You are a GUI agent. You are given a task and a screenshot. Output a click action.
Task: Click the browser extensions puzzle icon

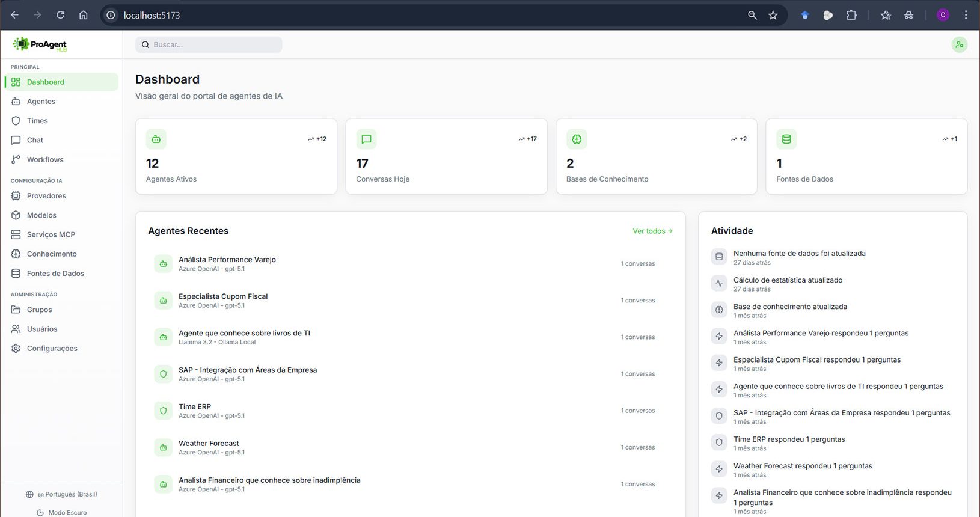pyautogui.click(x=851, y=15)
